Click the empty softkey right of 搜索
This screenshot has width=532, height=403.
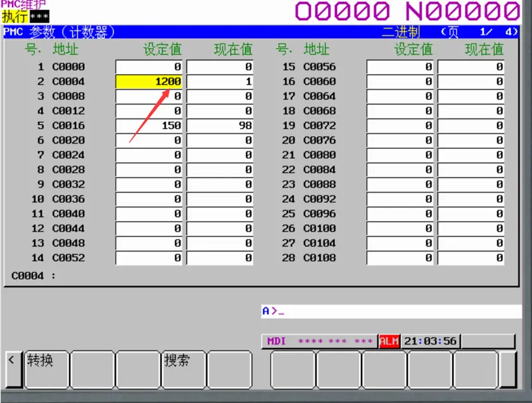(229, 369)
